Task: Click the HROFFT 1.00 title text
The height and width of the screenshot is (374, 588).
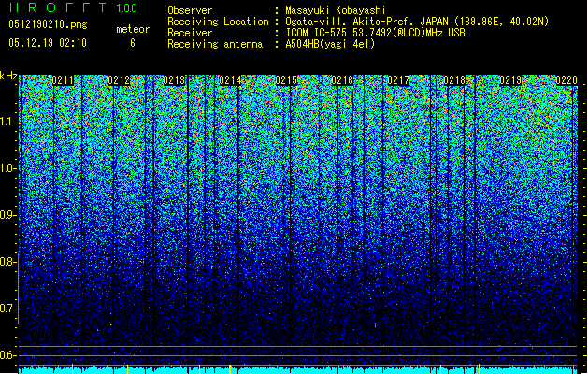Action: [73, 7]
